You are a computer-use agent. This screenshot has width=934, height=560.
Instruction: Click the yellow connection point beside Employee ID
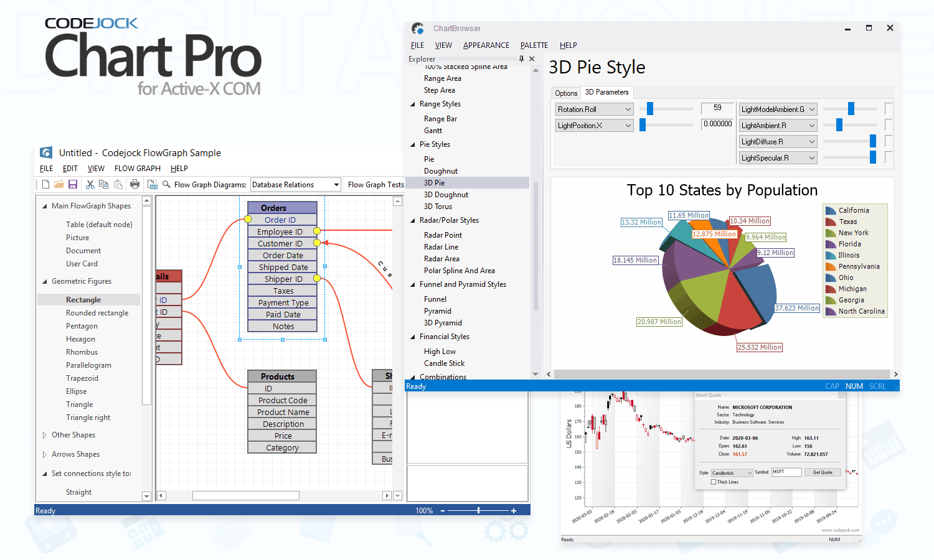[x=316, y=231]
